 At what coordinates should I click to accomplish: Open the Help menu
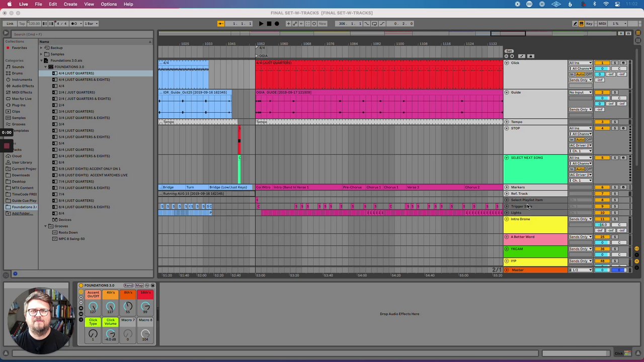tap(128, 4)
